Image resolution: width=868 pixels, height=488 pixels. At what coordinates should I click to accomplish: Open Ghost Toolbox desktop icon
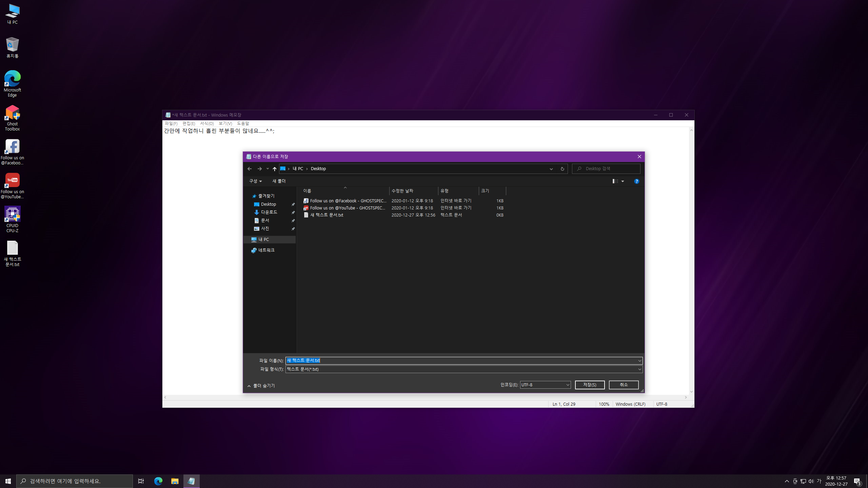(x=12, y=117)
